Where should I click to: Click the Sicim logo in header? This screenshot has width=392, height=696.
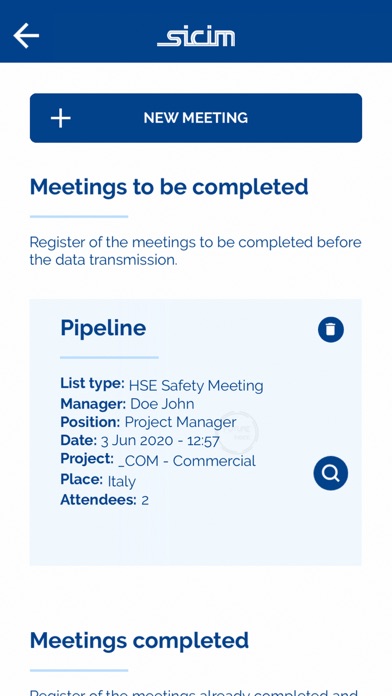click(196, 37)
